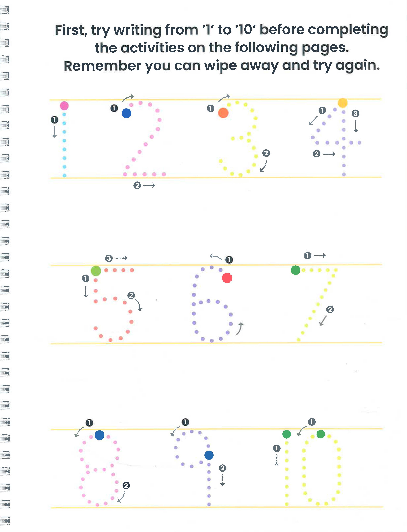Image resolution: width=407 pixels, height=532 pixels.
Task: Click the green dot atop the zero in 10
Action: (x=321, y=434)
